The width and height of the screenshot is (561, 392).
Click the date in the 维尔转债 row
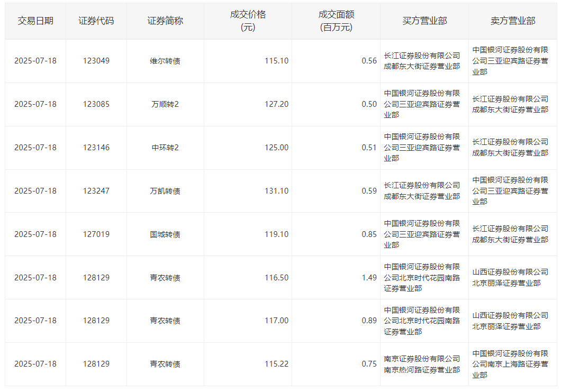[x=35, y=61]
